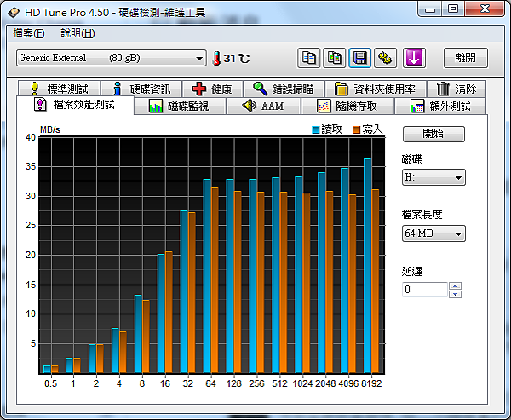Screen dimensions: 511x420
Task: Click the speaker icon on AAM tab
Action: pos(250,106)
